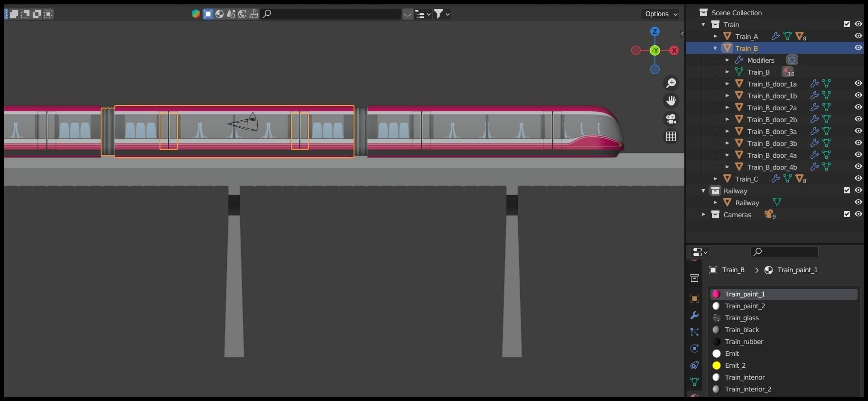Screen dimensions: 868x401
Task: Open the Modifiers properties tab
Action: click(694, 315)
